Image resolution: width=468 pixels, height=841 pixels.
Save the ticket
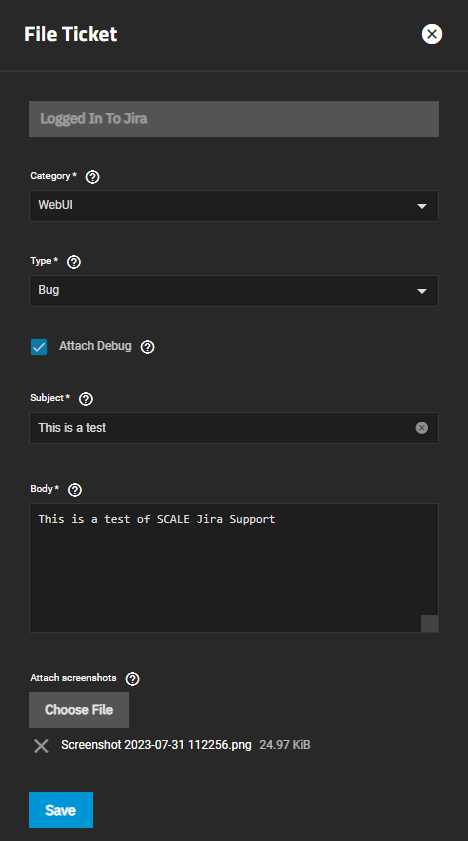pos(61,810)
